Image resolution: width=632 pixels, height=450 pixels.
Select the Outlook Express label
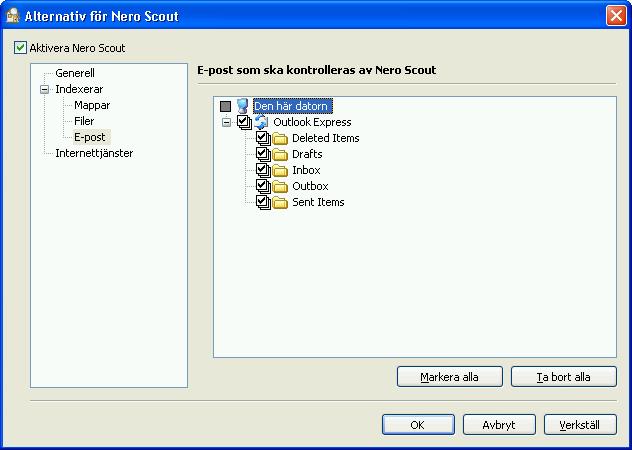[x=312, y=122]
